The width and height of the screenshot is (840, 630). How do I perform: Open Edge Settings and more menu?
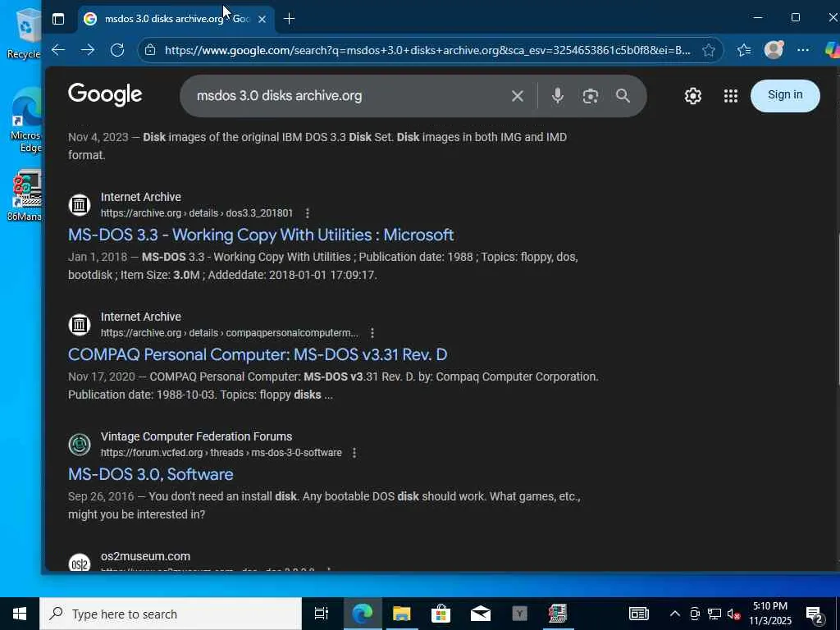coord(802,50)
